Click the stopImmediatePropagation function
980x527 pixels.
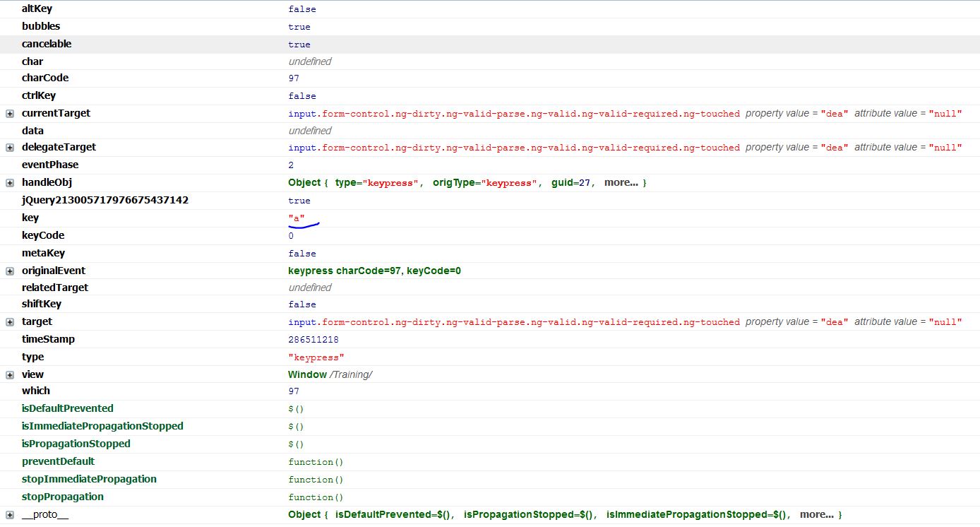pos(89,479)
